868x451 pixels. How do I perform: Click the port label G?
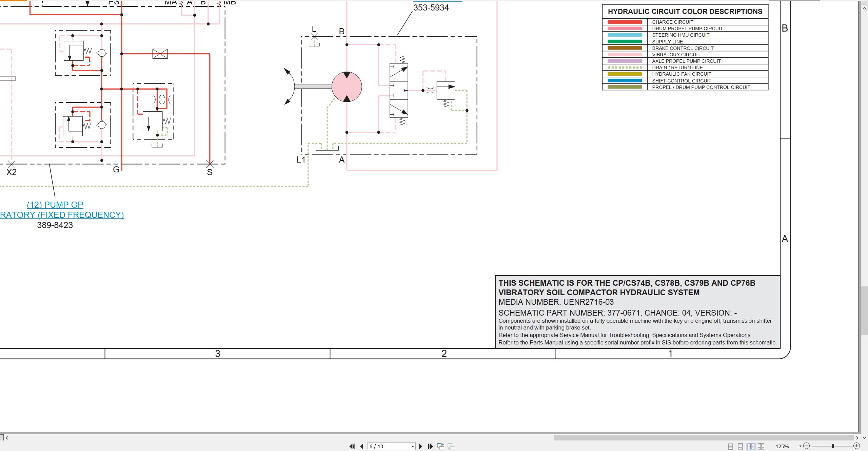[x=116, y=170]
